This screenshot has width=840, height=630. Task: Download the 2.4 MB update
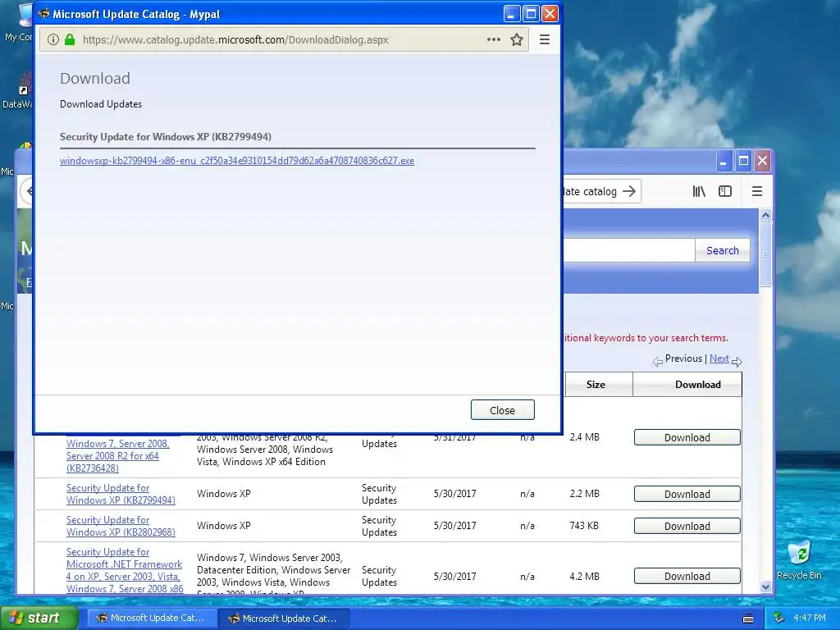coord(687,438)
